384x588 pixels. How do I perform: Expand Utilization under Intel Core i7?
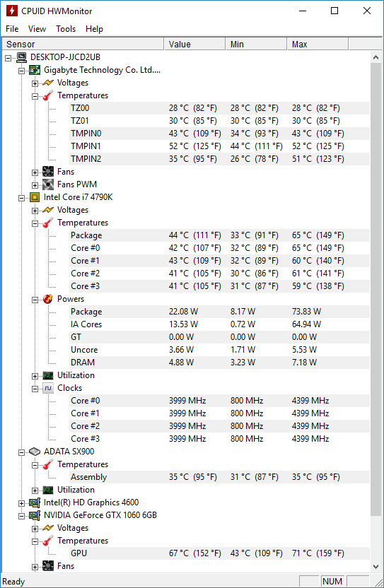coord(35,376)
